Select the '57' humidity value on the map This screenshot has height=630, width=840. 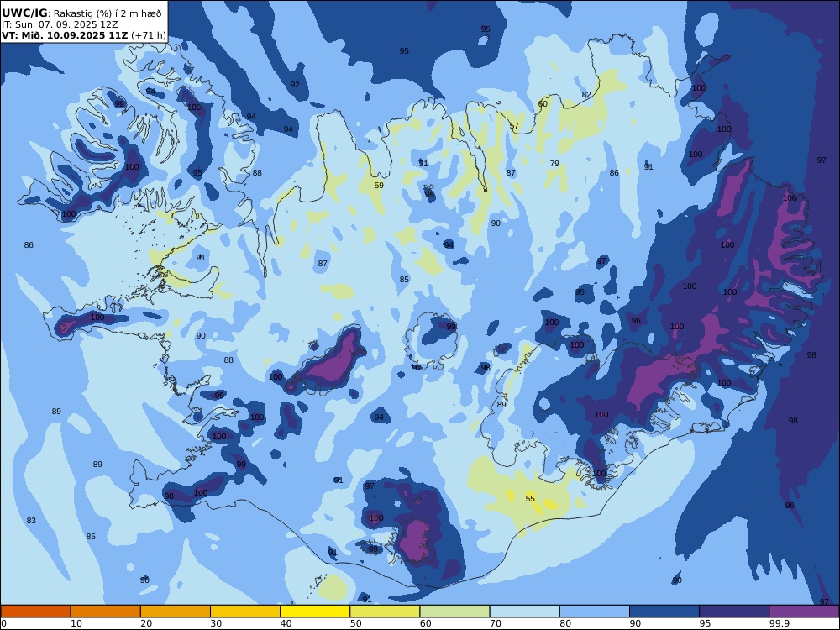tap(514, 127)
